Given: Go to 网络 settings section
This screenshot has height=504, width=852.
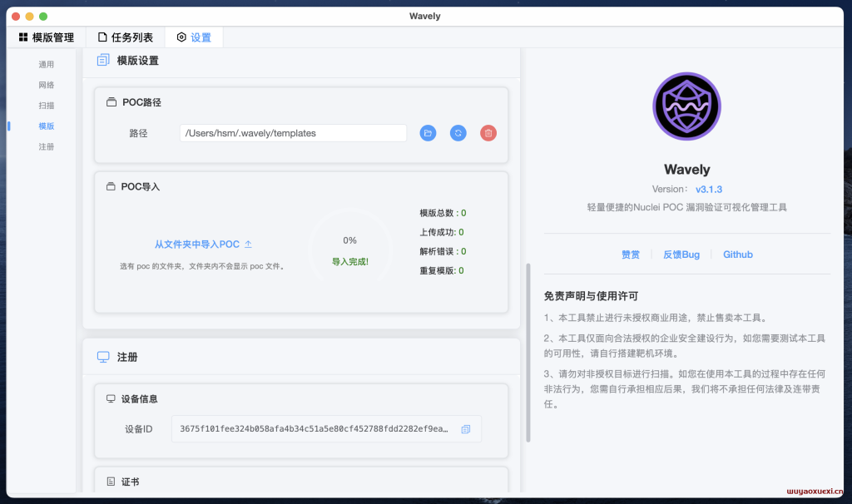Looking at the screenshot, I should point(47,86).
